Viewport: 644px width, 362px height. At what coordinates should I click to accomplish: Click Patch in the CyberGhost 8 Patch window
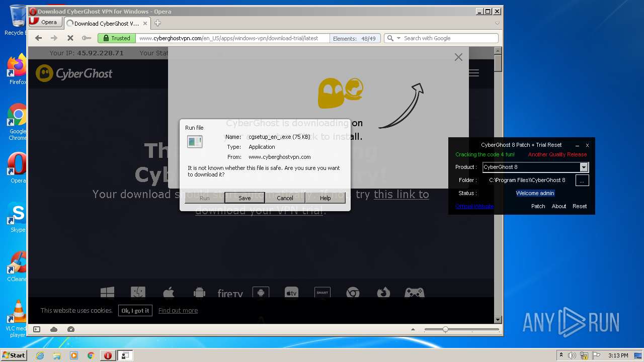[x=538, y=206]
